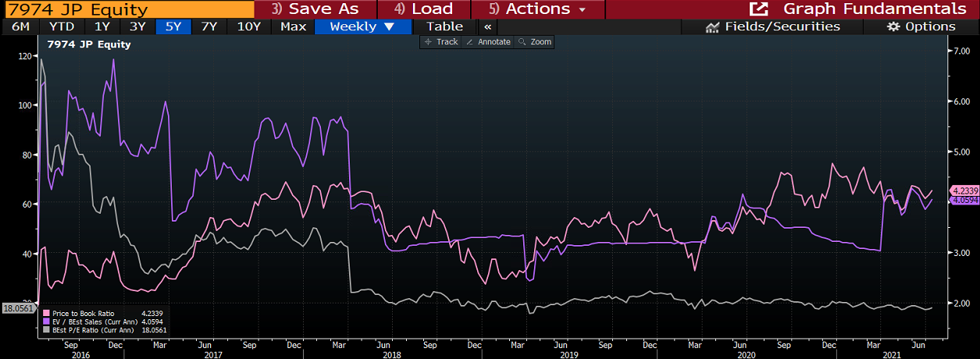The width and height of the screenshot is (980, 359).
Task: Select the Annotate pencil tool
Action: pyautogui.click(x=488, y=42)
